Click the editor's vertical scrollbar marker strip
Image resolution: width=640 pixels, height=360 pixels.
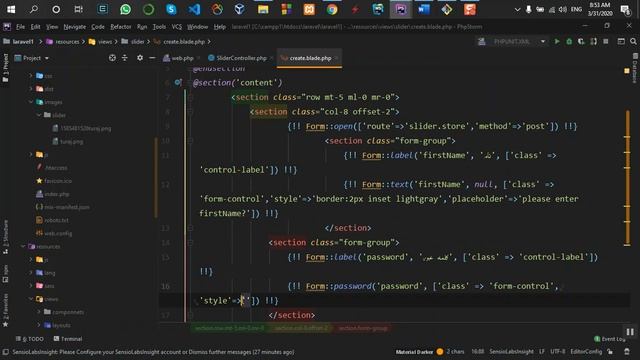[x=627, y=178]
